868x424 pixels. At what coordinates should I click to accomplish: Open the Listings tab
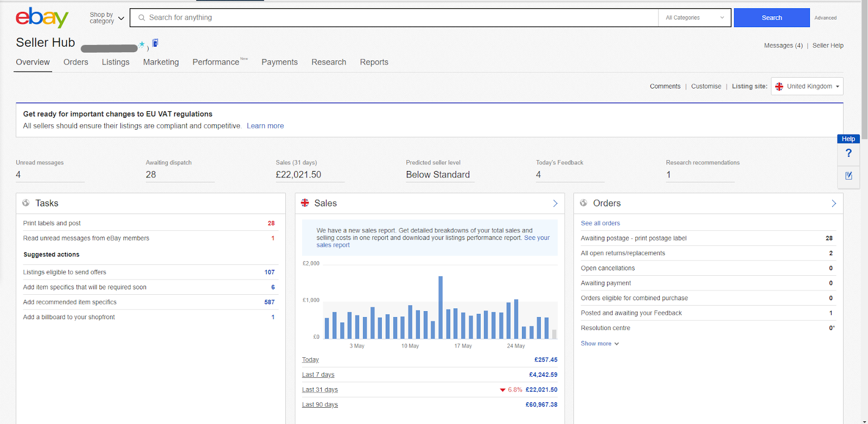(x=116, y=62)
